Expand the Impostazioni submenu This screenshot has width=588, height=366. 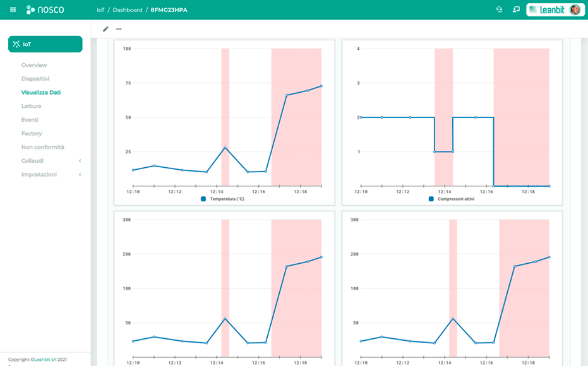(80, 174)
